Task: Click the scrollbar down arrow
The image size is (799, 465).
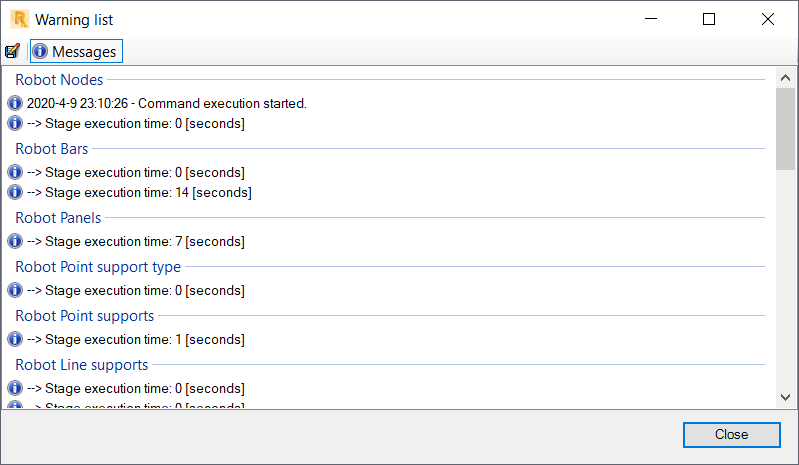Action: 785,397
